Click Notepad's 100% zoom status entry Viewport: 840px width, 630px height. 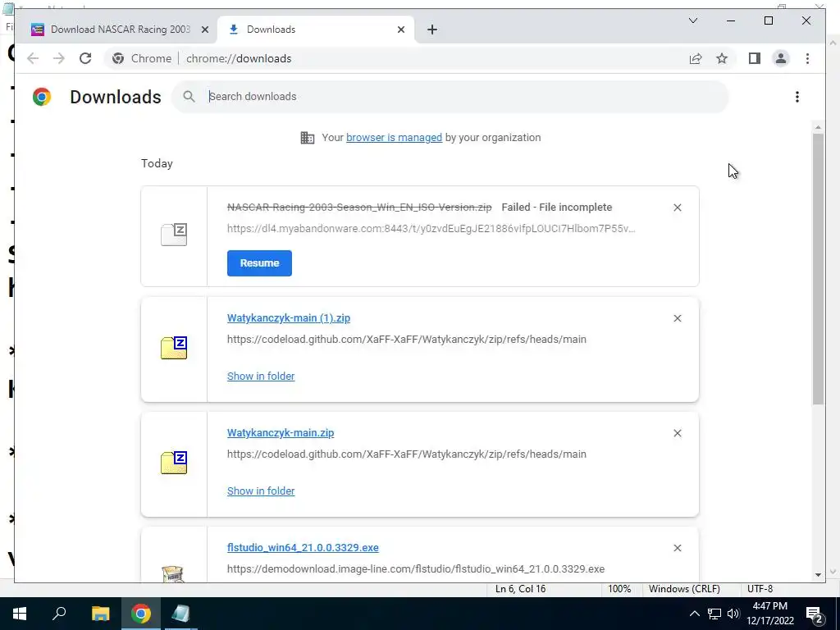tap(619, 589)
